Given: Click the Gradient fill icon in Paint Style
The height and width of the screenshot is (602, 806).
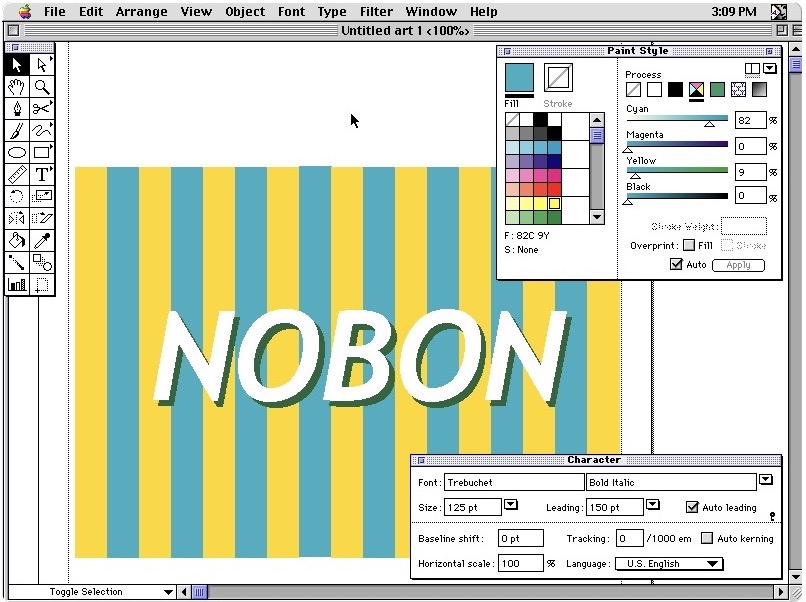Looking at the screenshot, I should [760, 90].
